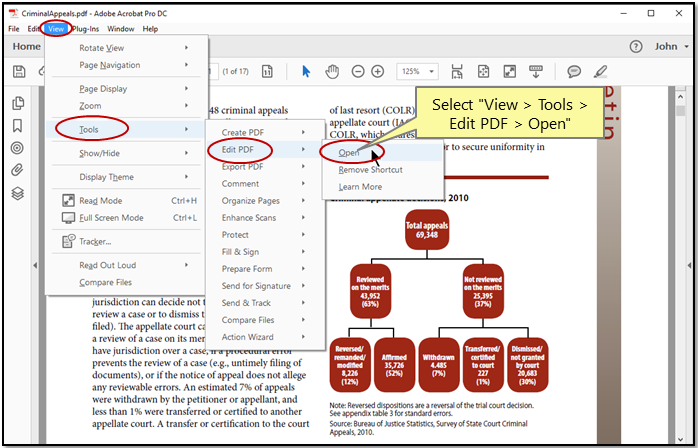Viewport: 698px width, 448px height.
Task: Select the Hand pan tool
Action: point(332,71)
